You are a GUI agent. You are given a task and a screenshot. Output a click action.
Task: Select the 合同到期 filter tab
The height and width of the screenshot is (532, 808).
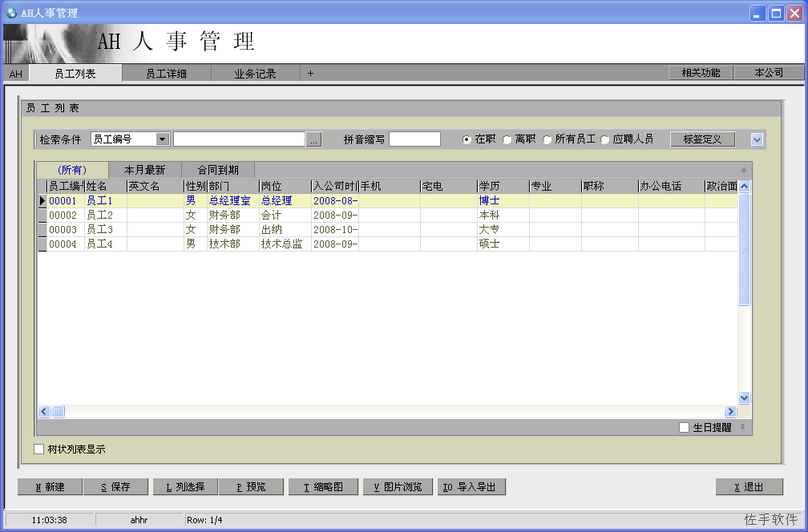click(218, 170)
